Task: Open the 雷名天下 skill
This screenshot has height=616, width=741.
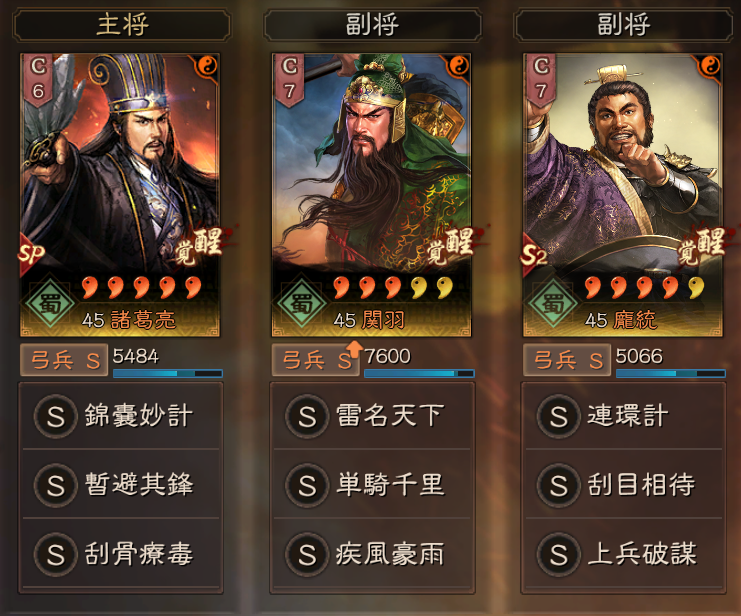Action: point(372,416)
